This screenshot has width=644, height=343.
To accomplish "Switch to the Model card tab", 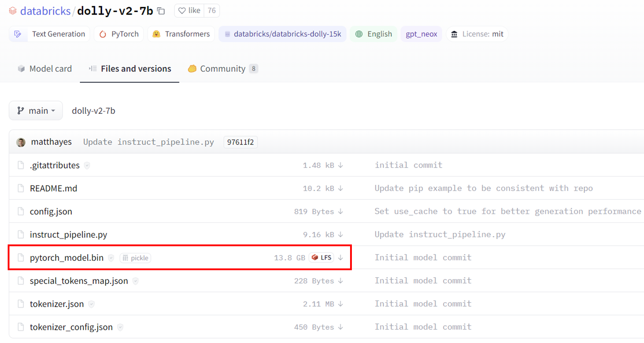I will (x=45, y=69).
